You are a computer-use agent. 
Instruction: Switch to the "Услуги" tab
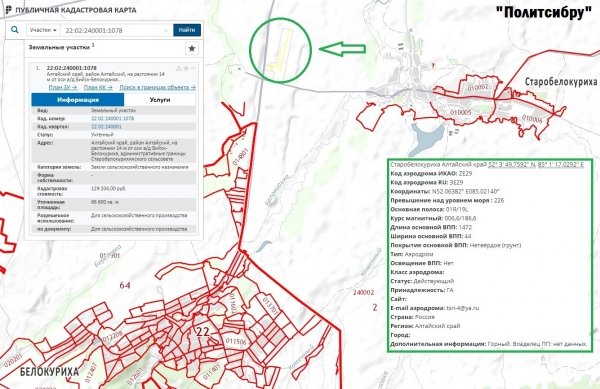[160, 100]
